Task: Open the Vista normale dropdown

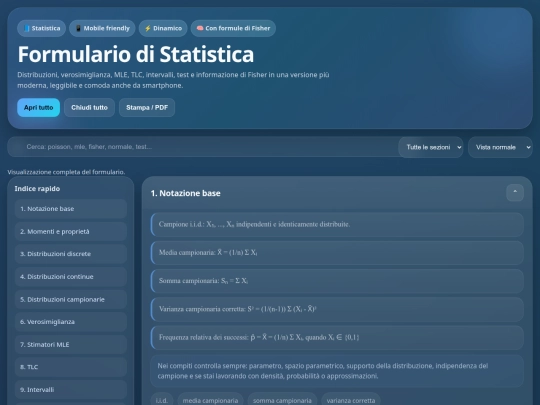Action: [x=500, y=147]
